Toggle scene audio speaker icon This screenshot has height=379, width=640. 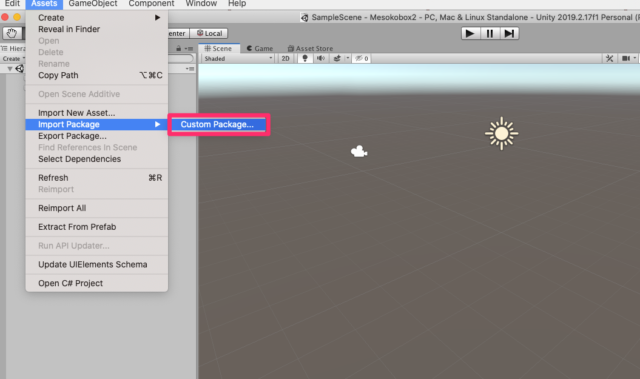pyautogui.click(x=321, y=58)
